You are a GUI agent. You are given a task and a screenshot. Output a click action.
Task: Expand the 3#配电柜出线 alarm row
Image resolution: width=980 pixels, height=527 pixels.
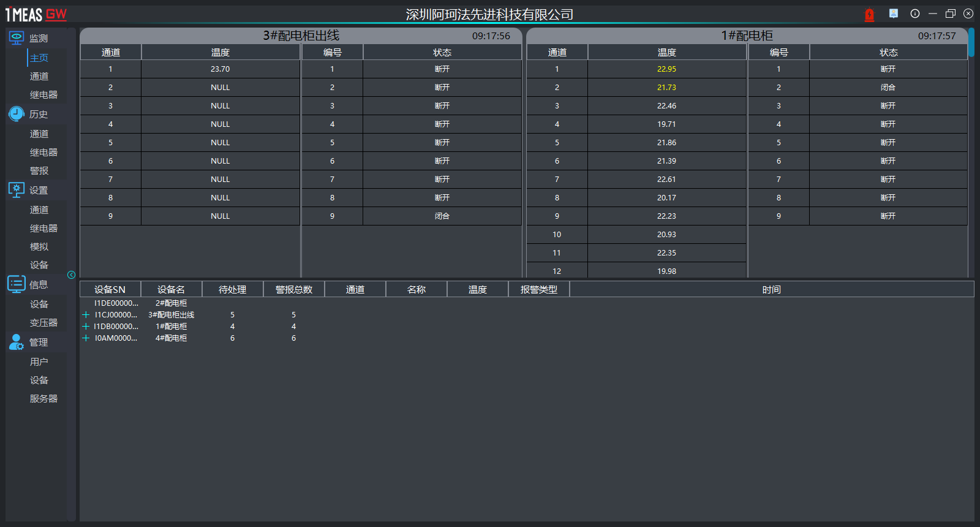point(86,315)
